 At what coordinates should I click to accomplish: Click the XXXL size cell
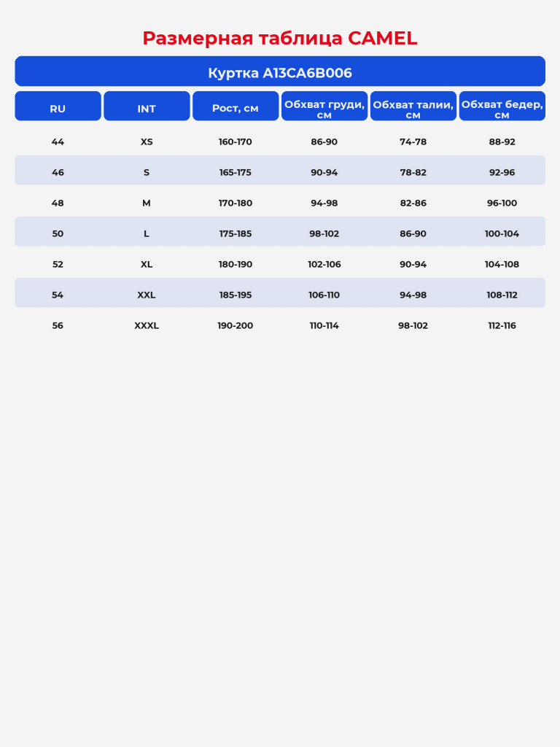pos(147,326)
